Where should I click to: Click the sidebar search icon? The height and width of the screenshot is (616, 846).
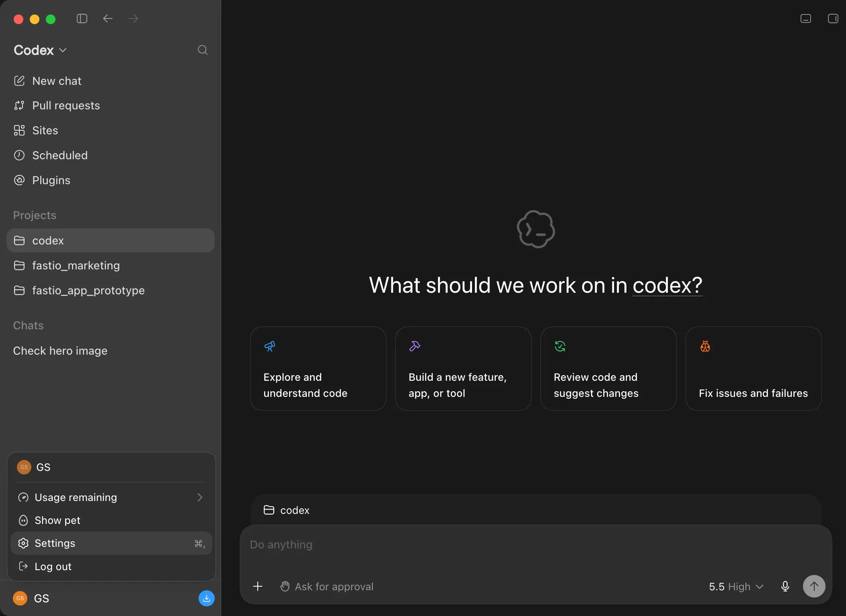[203, 50]
